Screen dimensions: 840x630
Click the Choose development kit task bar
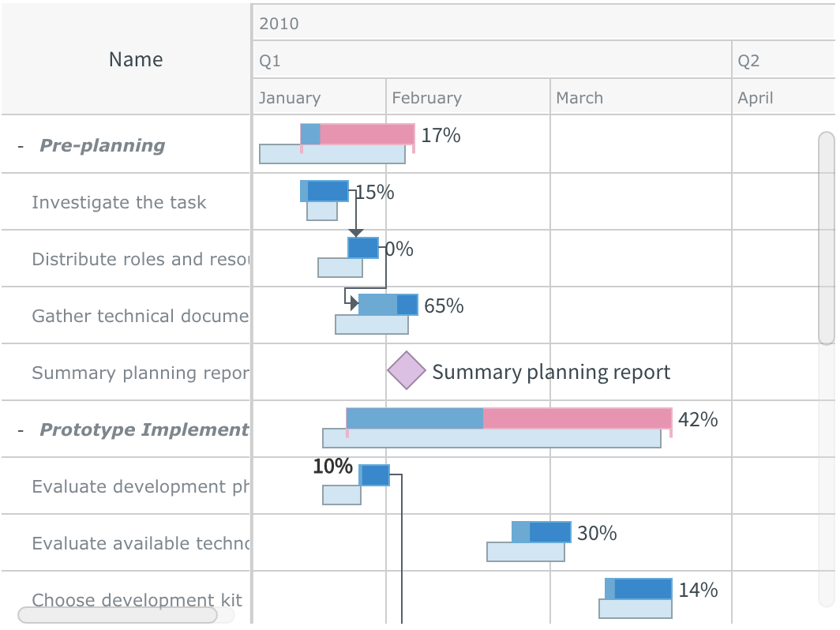point(639,587)
